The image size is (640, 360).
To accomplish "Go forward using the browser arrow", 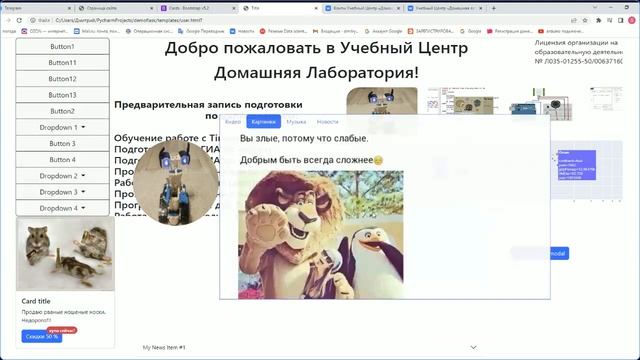I will [x=8, y=20].
